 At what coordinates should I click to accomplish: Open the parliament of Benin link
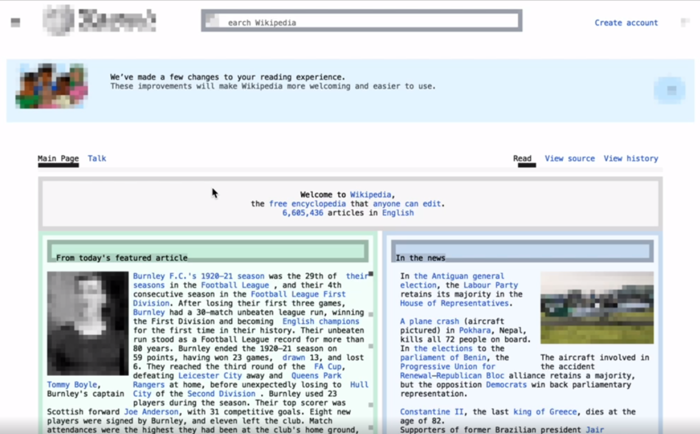[443, 358]
